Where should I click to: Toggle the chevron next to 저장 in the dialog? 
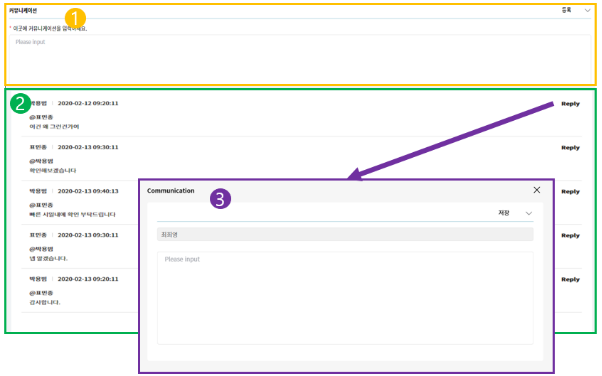[529, 213]
